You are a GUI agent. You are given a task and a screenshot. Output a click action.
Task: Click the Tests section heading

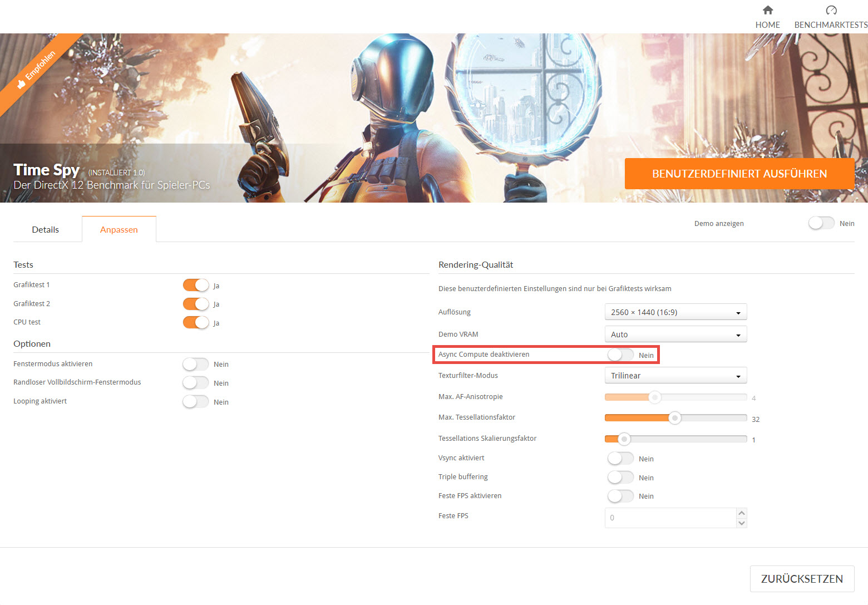pos(23,265)
